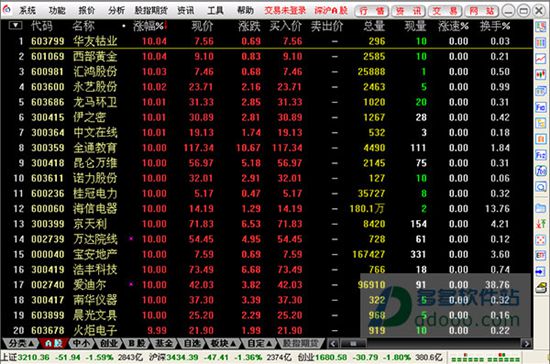Click the blue arrow sidebar icon
Viewport: 550px width, 364px height.
tap(541, 271)
